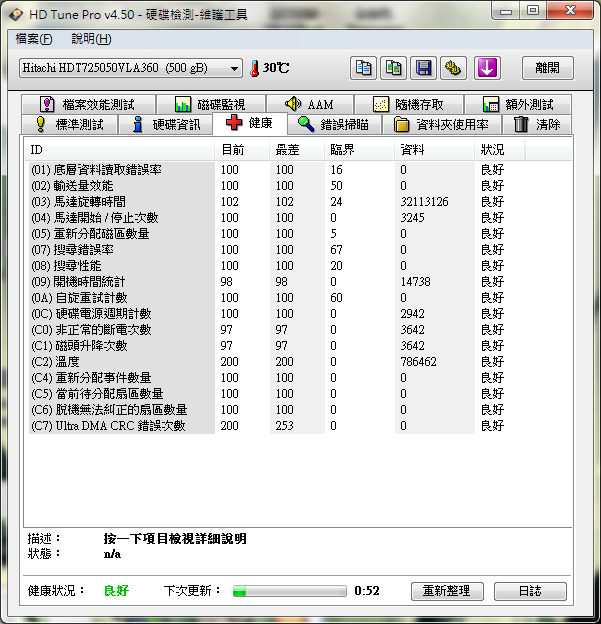The width and height of the screenshot is (601, 624).
Task: Click the copy info to clipboard icon
Action: point(363,68)
